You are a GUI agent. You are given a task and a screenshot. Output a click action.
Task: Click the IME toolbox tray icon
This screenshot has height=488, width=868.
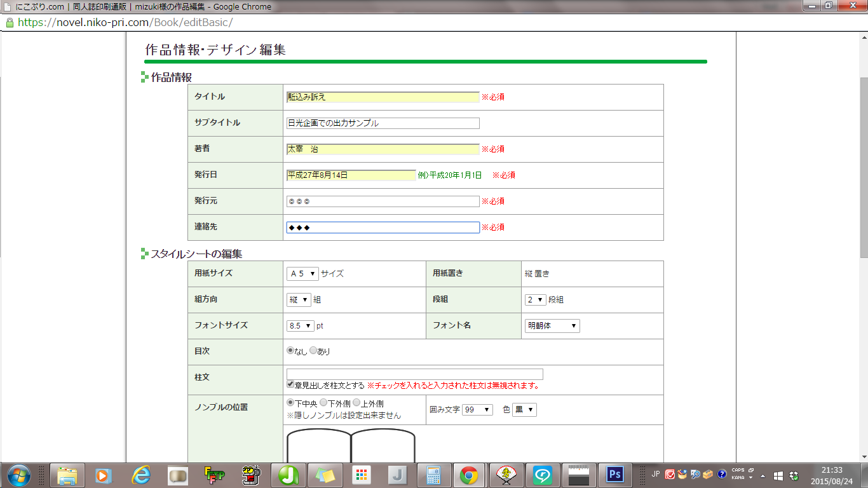(708, 474)
